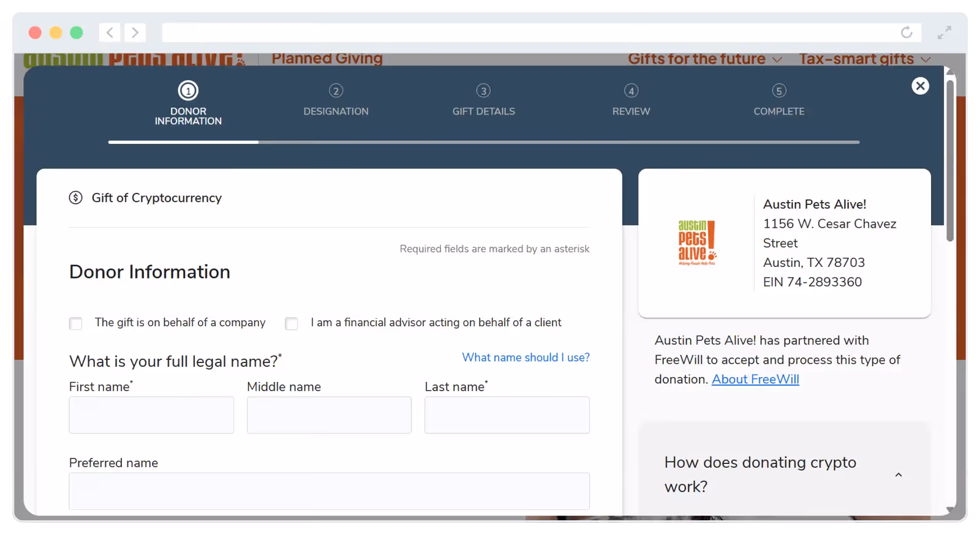This screenshot has height=535, width=980.
Task: Click the dollar coin icon beside Gift of Cryptocurrency
Action: [x=75, y=198]
